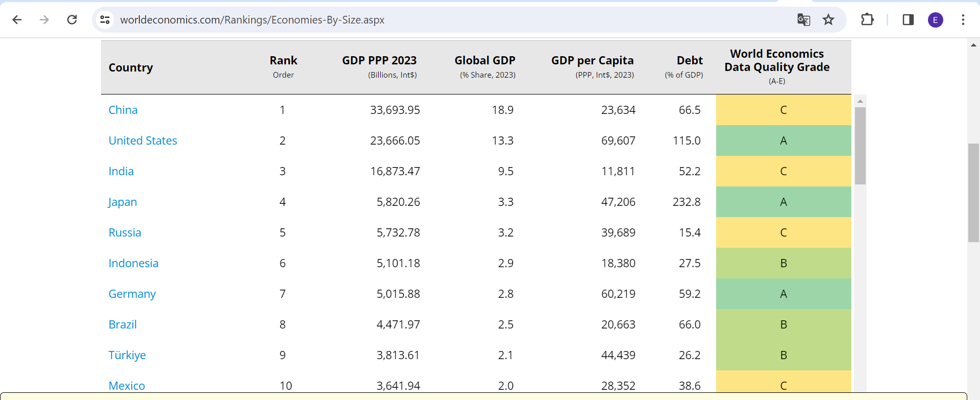Open the profile avatar E

(936, 20)
